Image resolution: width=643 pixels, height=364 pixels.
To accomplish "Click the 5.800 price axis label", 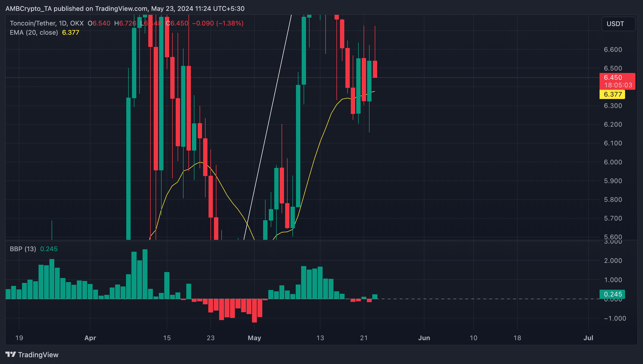I will [x=613, y=200].
